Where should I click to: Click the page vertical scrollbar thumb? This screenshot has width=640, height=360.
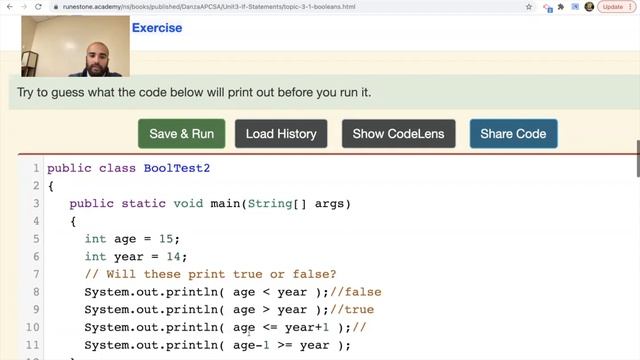click(638, 159)
